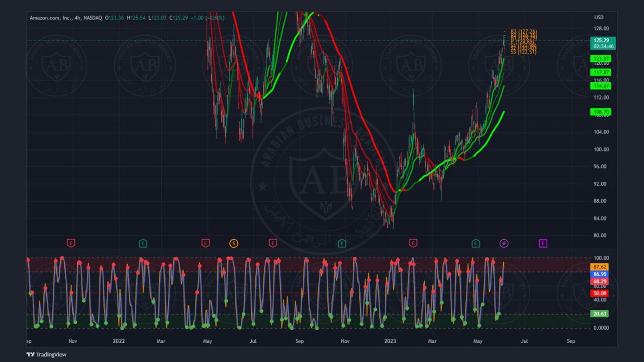Screen dimensions: 644x362
Task: Open the TradingView logo link
Action: (x=46, y=354)
